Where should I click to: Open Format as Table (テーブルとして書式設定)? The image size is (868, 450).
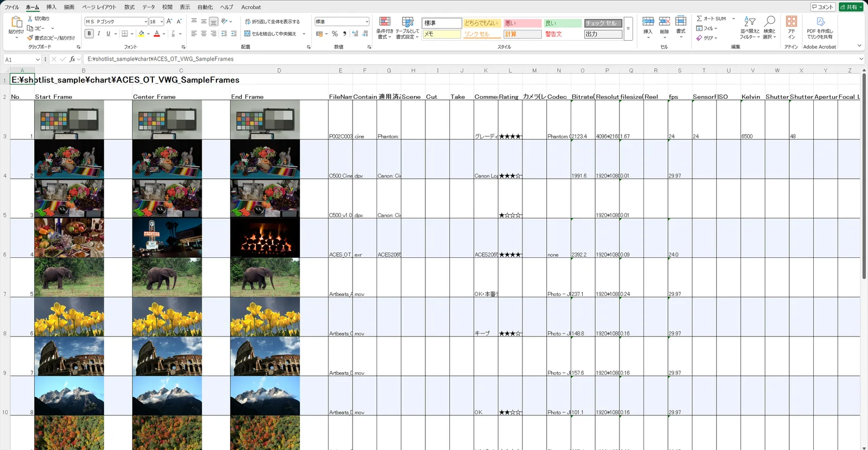click(x=407, y=28)
